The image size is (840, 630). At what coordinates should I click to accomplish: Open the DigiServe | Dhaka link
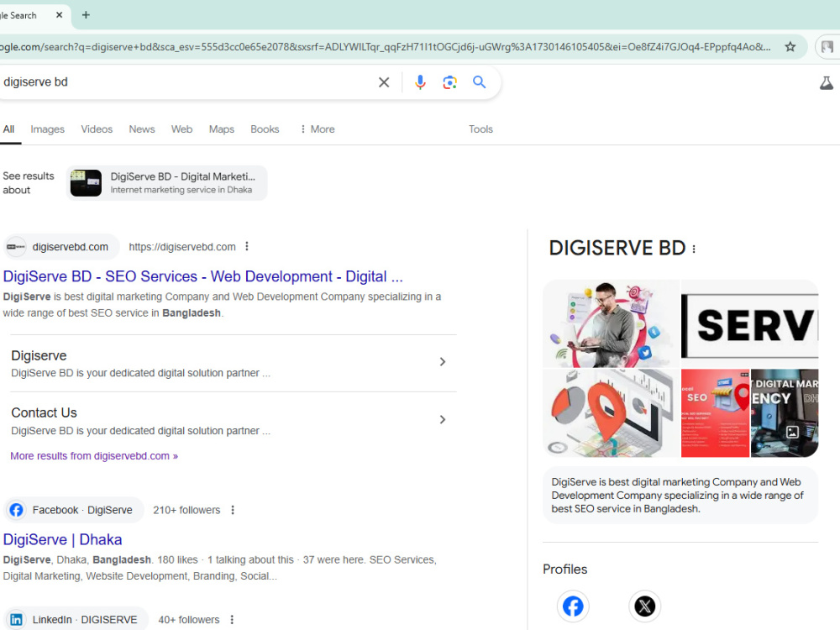tap(62, 539)
